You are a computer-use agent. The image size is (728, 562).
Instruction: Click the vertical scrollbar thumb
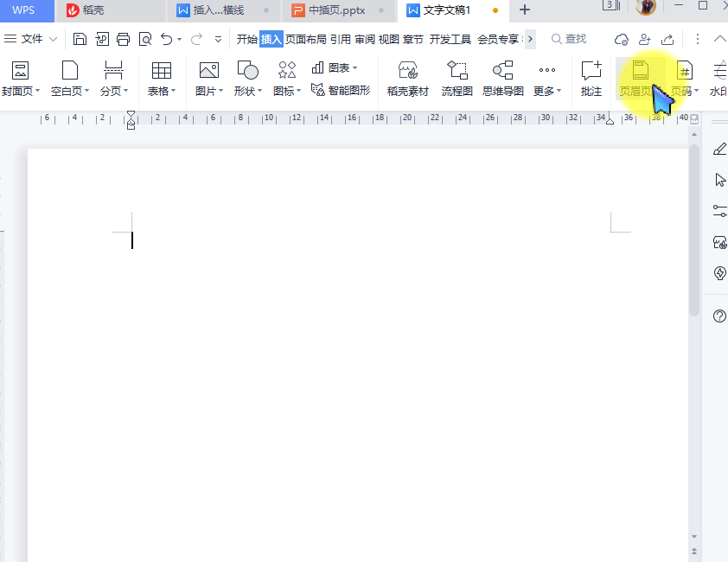[694, 231]
